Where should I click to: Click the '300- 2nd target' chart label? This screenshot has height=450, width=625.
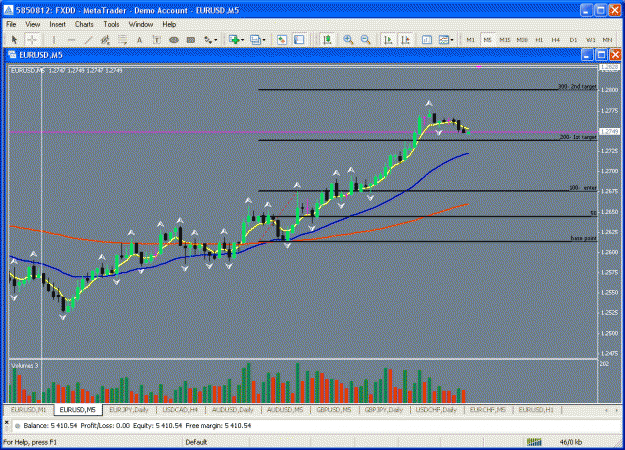tap(577, 86)
